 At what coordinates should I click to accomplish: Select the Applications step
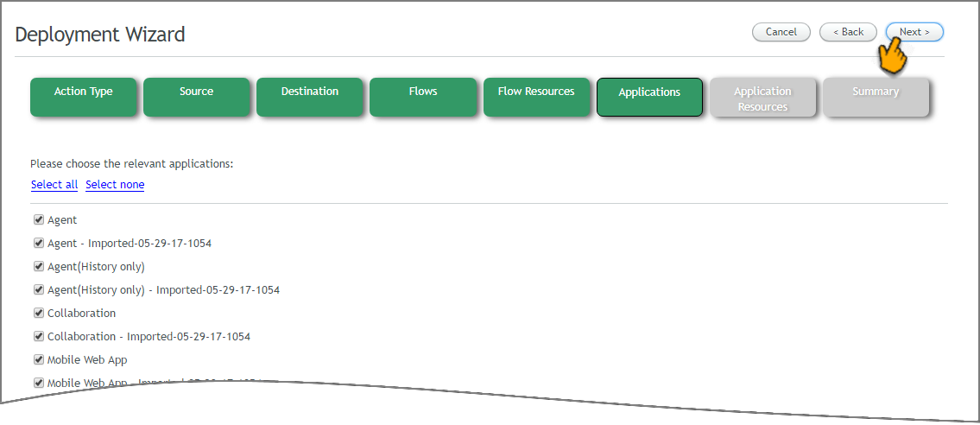click(x=649, y=97)
